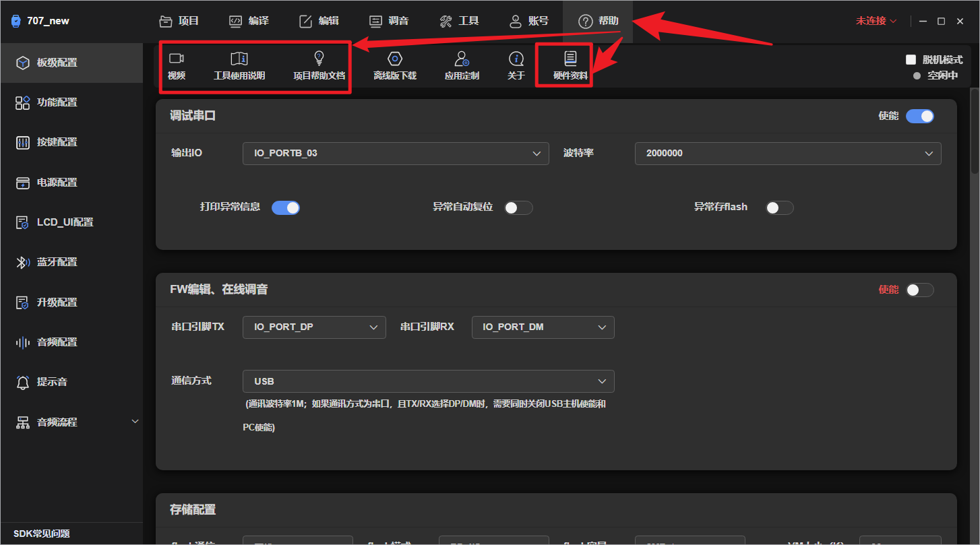
Task: Disable the 打印异常信息 toggle
Action: tap(285, 207)
